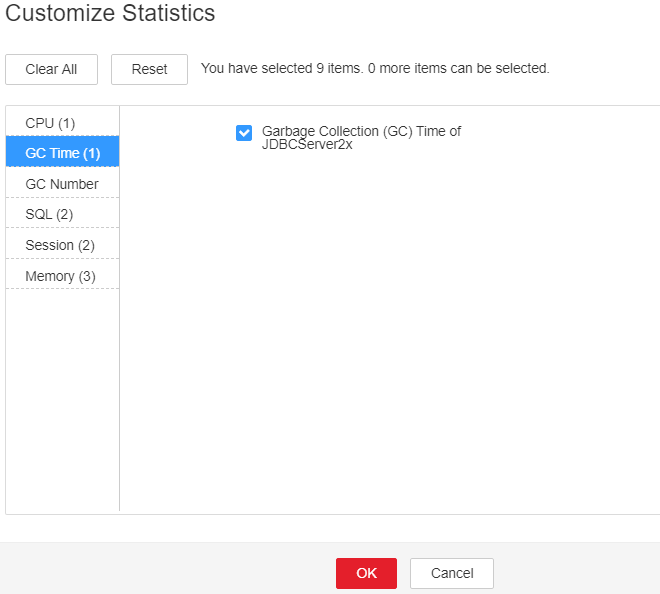
Task: Click the Customize Statistics title
Action: point(110,13)
